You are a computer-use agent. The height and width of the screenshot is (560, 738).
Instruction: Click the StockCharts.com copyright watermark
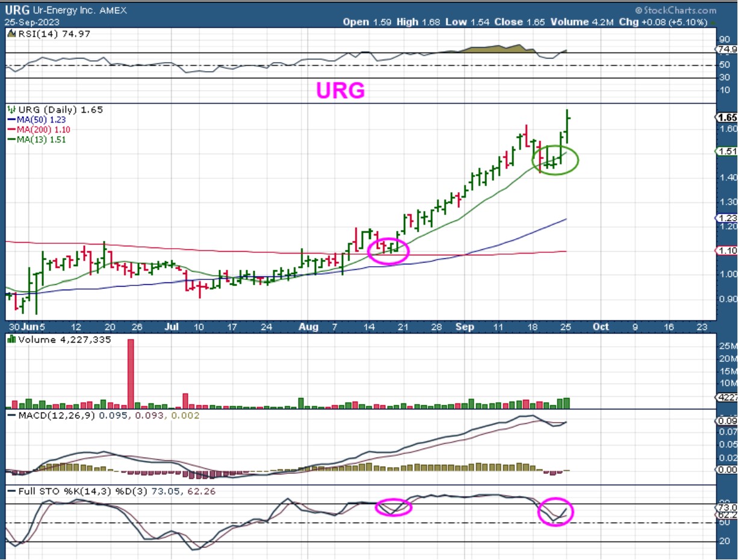click(675, 10)
